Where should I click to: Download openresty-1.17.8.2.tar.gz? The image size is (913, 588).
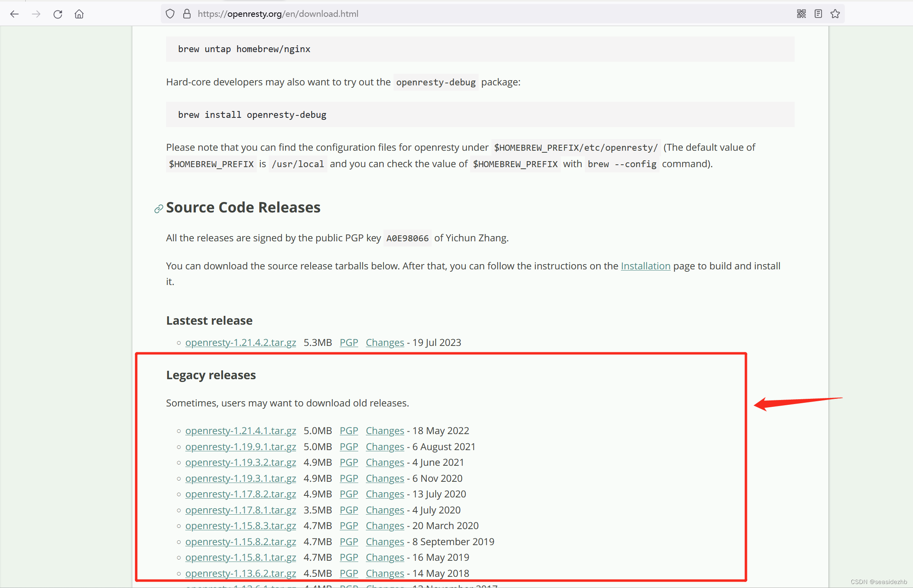click(x=241, y=494)
